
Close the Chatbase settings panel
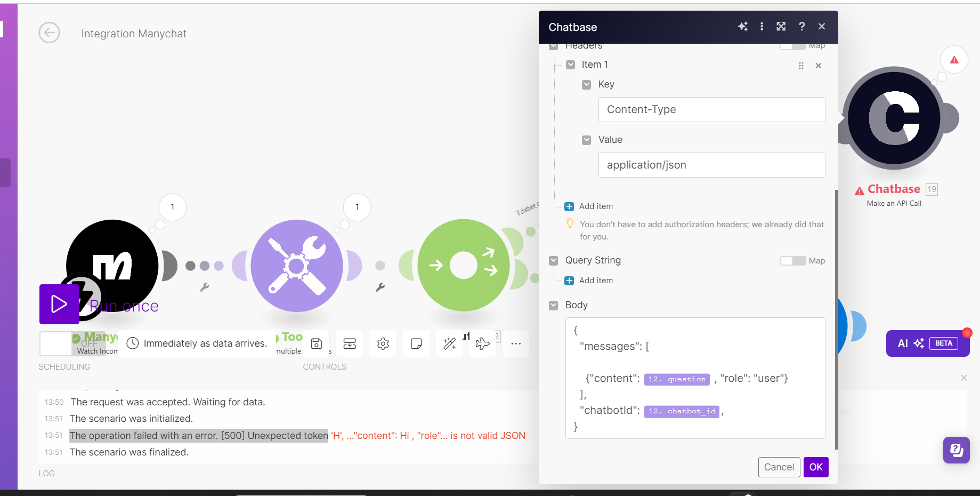822,27
